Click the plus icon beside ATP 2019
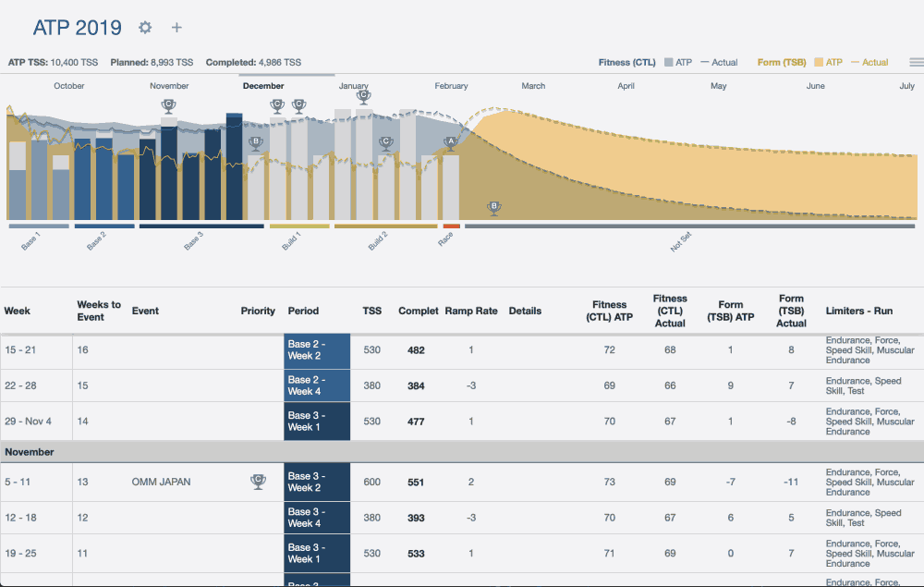 tap(176, 27)
